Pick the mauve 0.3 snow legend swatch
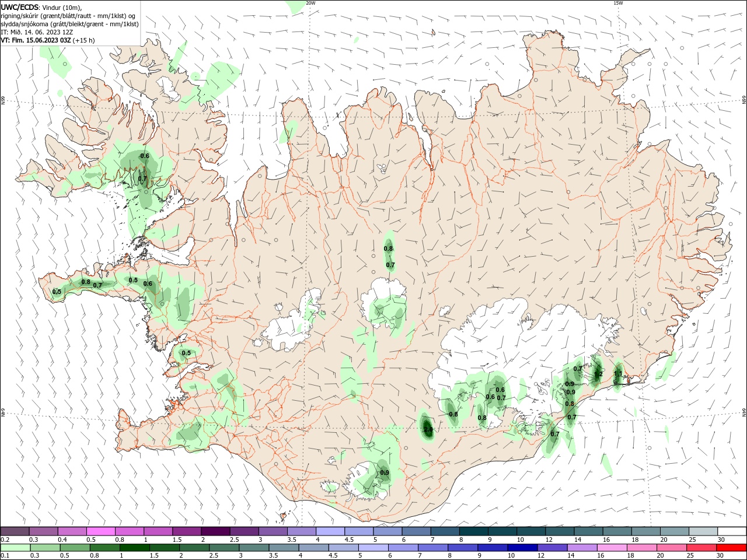 [43, 531]
